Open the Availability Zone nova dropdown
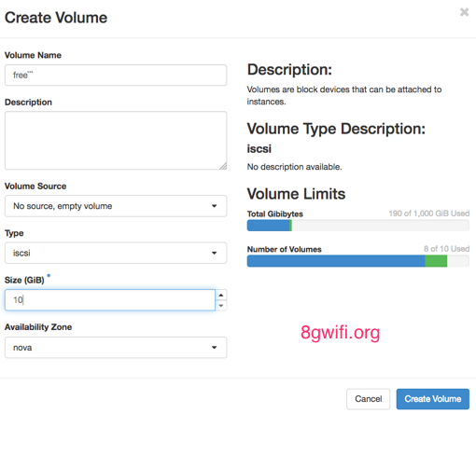 click(116, 348)
